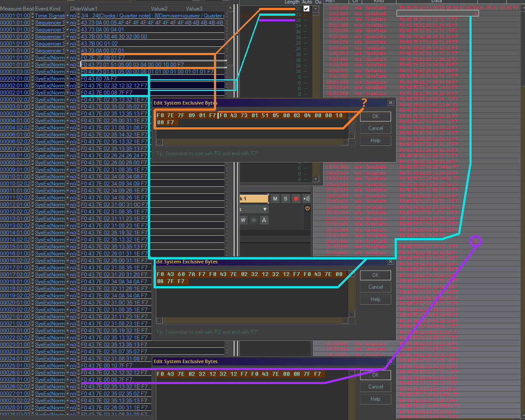
Task: Click the asterisk button next to W
Action: click(254, 220)
